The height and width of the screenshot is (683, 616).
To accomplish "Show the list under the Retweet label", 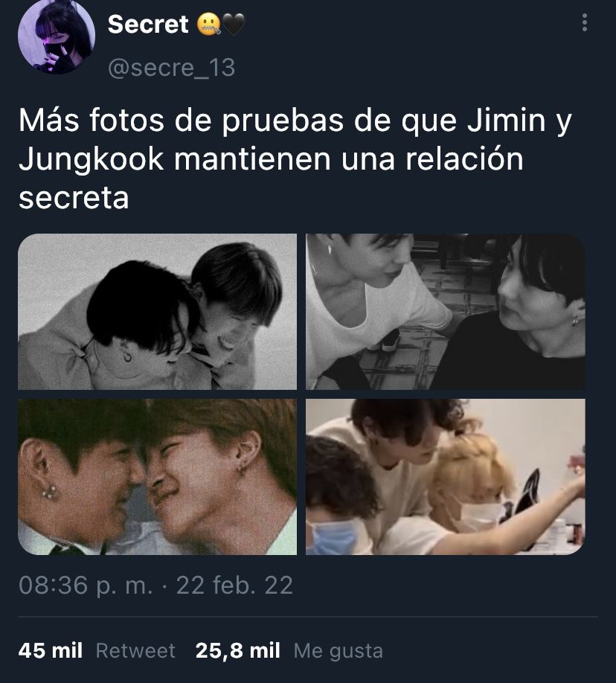I will tap(135, 651).
